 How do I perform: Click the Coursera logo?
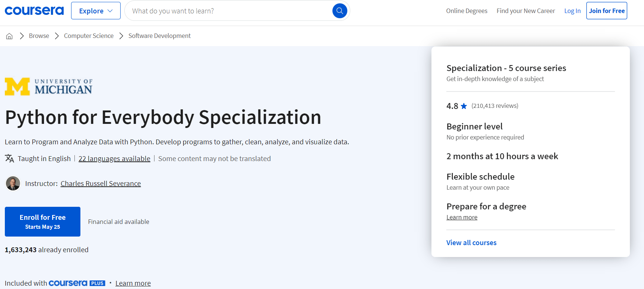pyautogui.click(x=34, y=11)
